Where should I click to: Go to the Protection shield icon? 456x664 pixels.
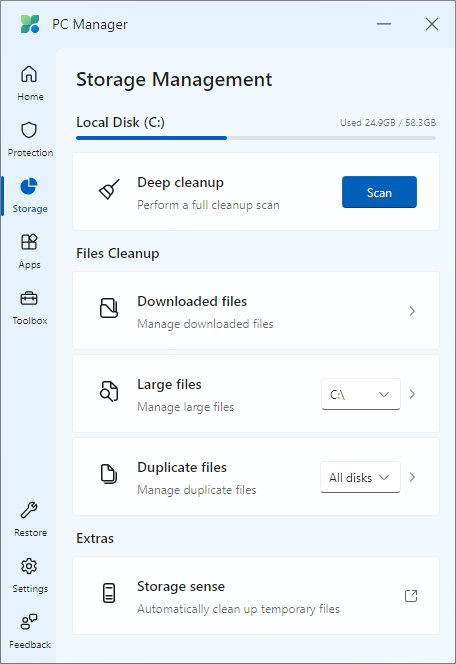[x=29, y=130]
